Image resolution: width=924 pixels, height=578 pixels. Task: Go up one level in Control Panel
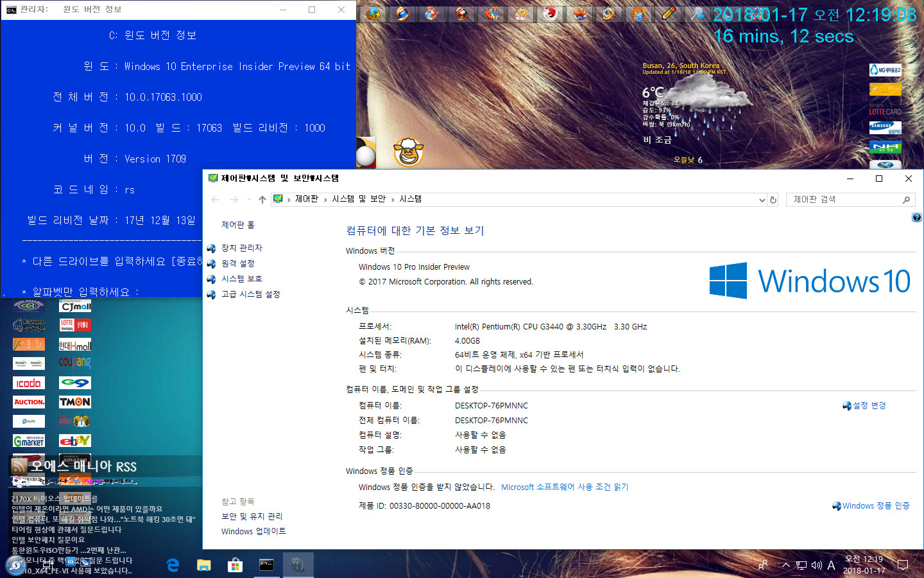[x=262, y=200]
